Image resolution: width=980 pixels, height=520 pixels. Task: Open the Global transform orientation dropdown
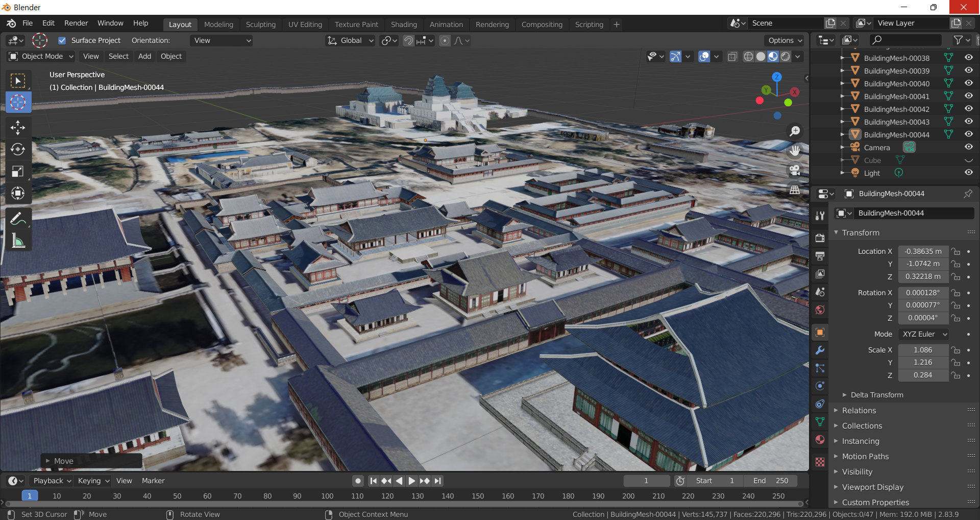351,40
